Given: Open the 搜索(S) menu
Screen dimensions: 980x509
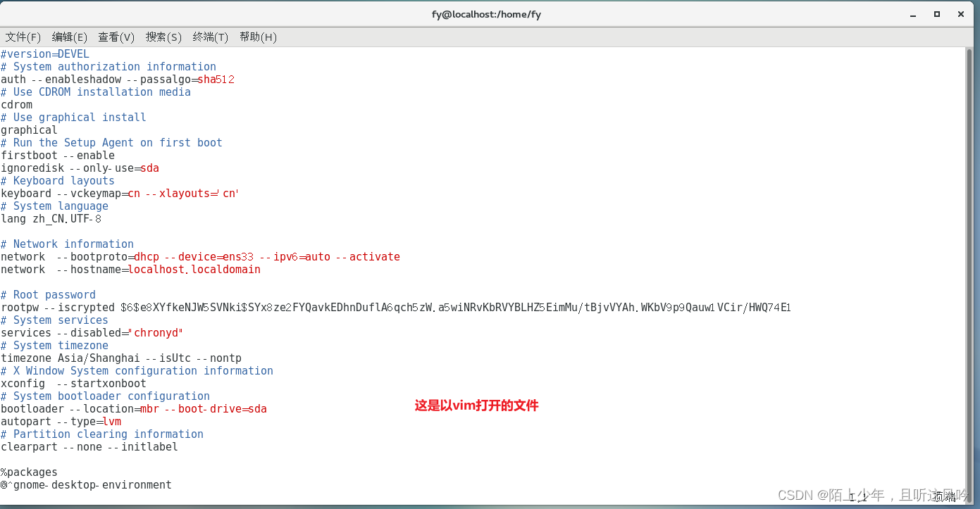Looking at the screenshot, I should coord(163,37).
